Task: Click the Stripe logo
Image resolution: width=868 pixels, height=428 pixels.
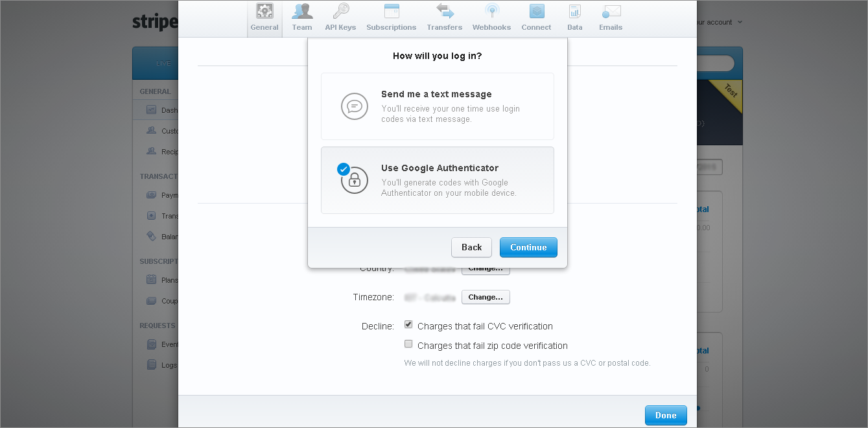Action: [x=155, y=22]
